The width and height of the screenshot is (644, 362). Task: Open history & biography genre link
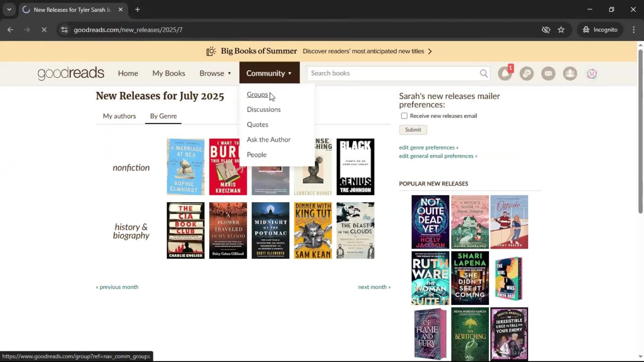131,231
